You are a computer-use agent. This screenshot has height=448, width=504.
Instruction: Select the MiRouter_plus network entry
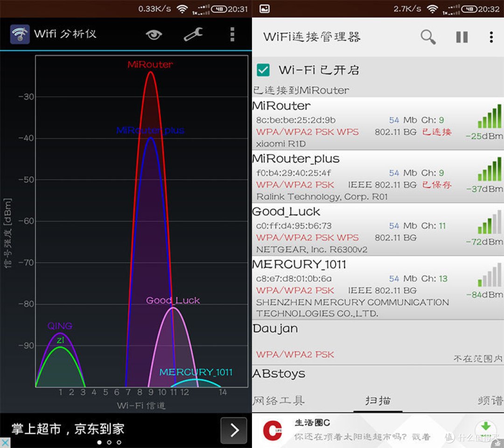[378, 176]
